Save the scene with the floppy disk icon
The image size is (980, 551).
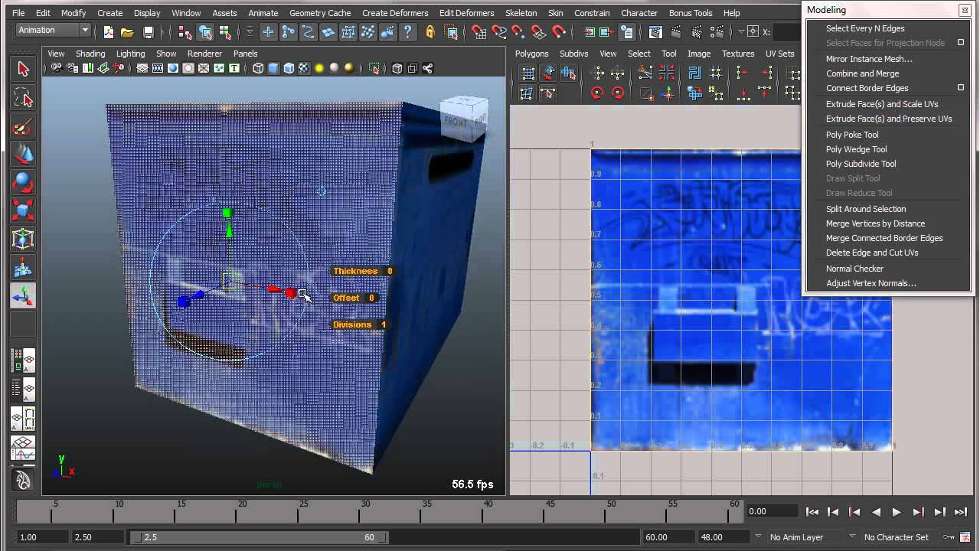click(x=149, y=32)
